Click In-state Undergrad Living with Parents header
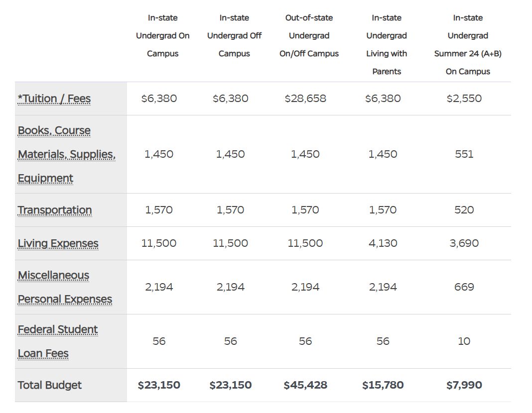The height and width of the screenshot is (413, 532). pyautogui.click(x=387, y=45)
